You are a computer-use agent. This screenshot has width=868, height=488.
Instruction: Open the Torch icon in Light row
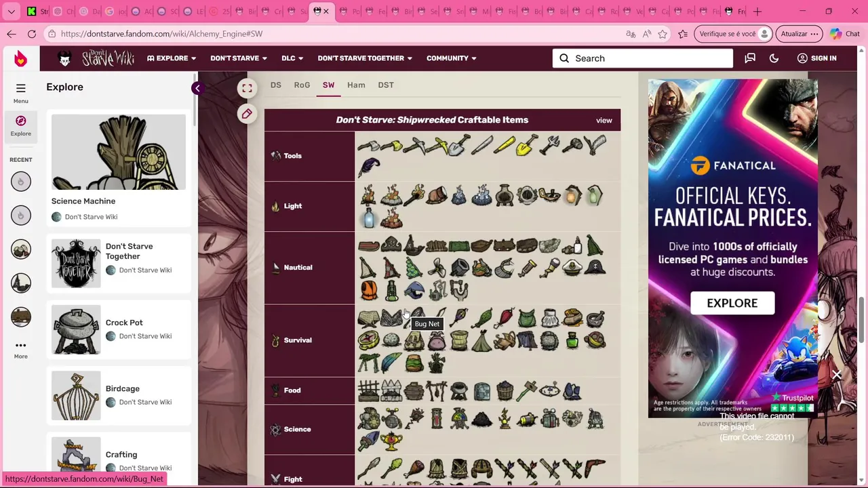(x=414, y=195)
